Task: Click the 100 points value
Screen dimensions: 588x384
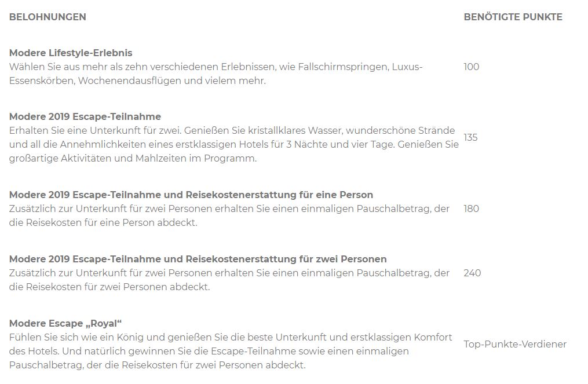Action: [x=472, y=67]
